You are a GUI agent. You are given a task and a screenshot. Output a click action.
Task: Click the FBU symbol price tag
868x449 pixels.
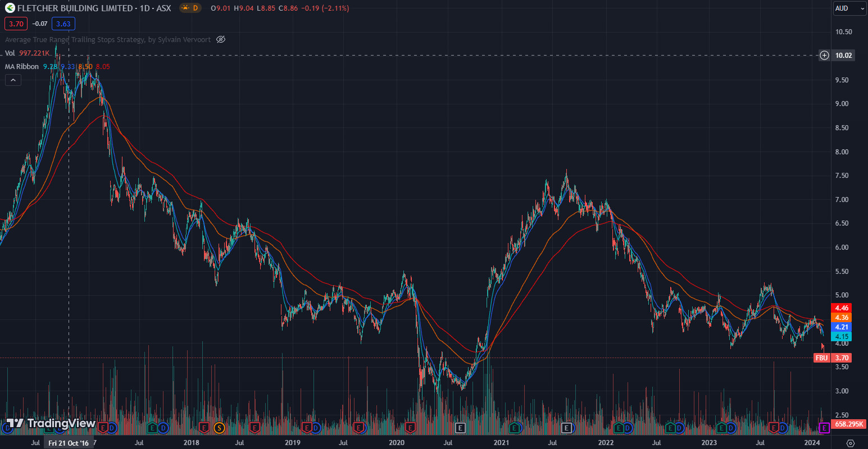821,358
